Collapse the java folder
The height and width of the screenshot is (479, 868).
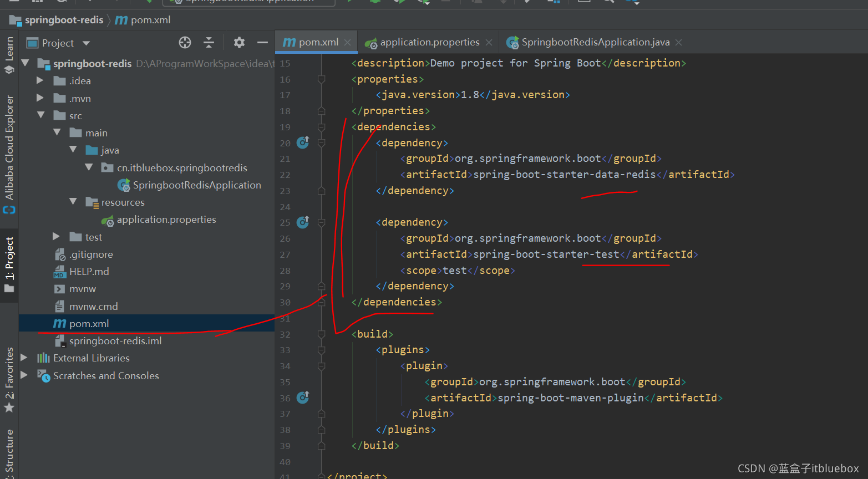(x=73, y=150)
